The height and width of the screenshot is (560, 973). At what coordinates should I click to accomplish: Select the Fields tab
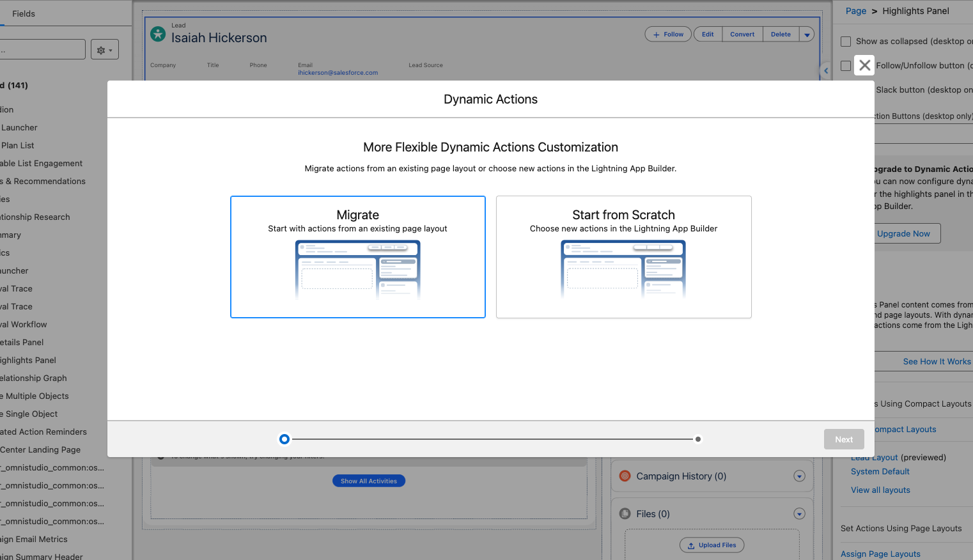[24, 13]
